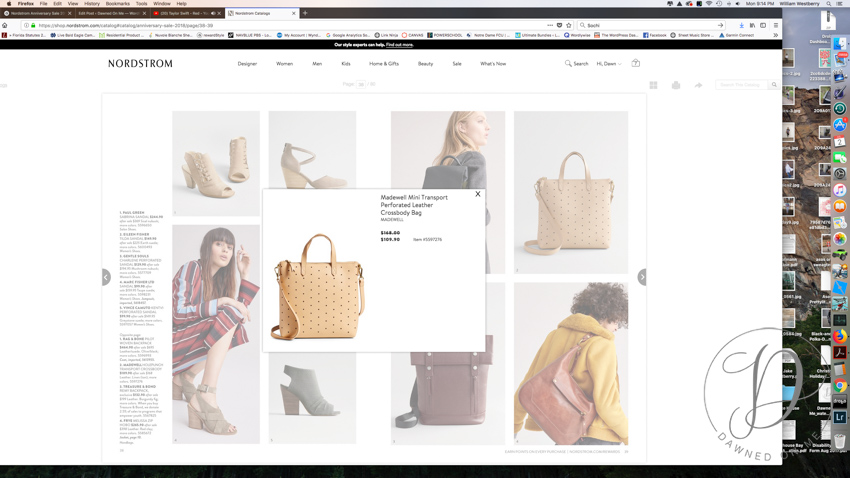Open the Men navigation menu
The height and width of the screenshot is (478, 850).
(317, 63)
